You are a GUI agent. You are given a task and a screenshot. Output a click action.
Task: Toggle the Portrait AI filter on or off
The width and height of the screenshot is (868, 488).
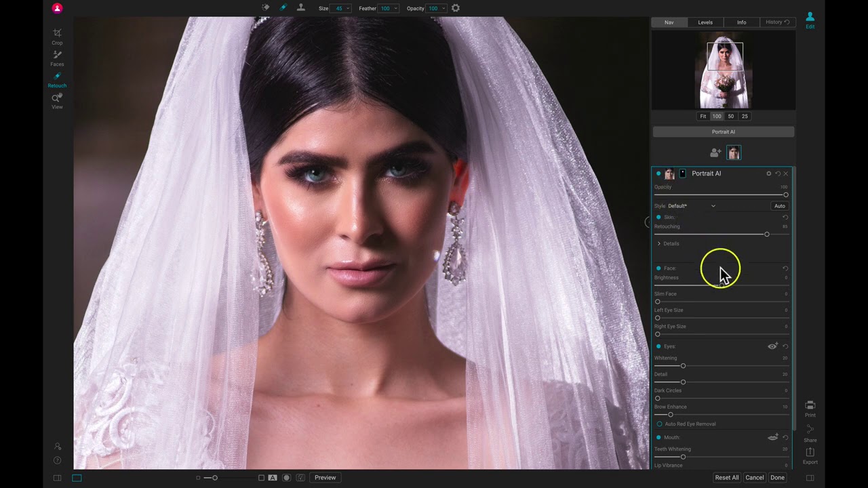coord(658,174)
